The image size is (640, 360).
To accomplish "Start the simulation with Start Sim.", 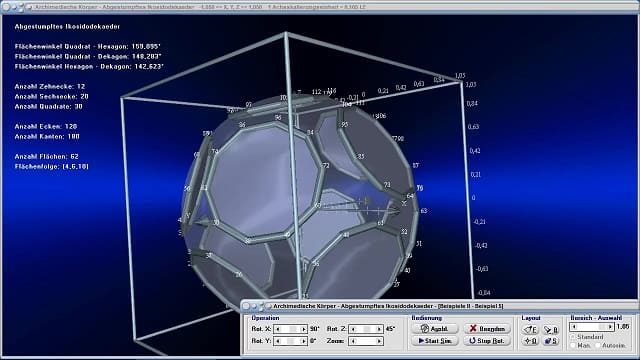I will 435,340.
